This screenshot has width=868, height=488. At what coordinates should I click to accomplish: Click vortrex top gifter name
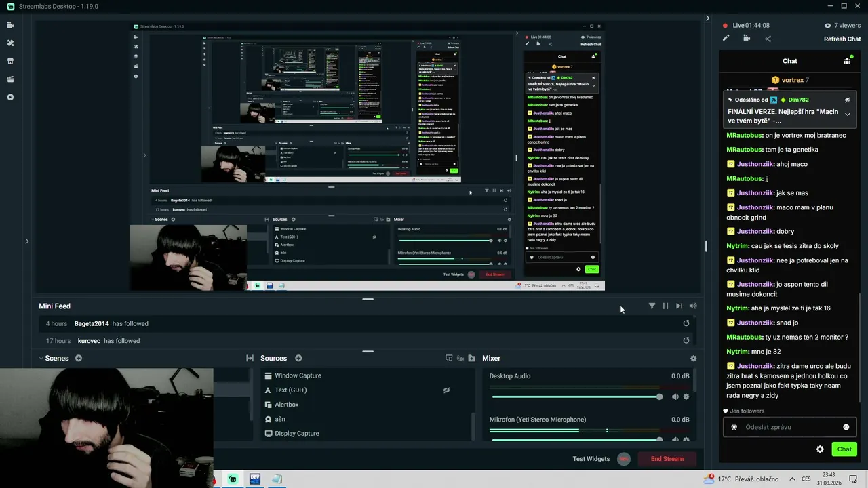792,80
